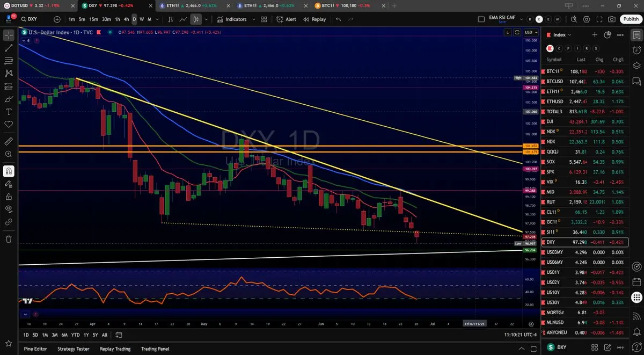644x355 pixels.
Task: Activate the zoom in tool
Action: [9, 155]
